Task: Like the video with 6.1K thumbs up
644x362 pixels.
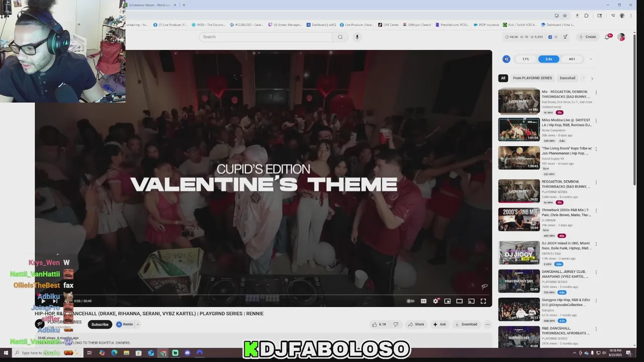Action: [379, 324]
